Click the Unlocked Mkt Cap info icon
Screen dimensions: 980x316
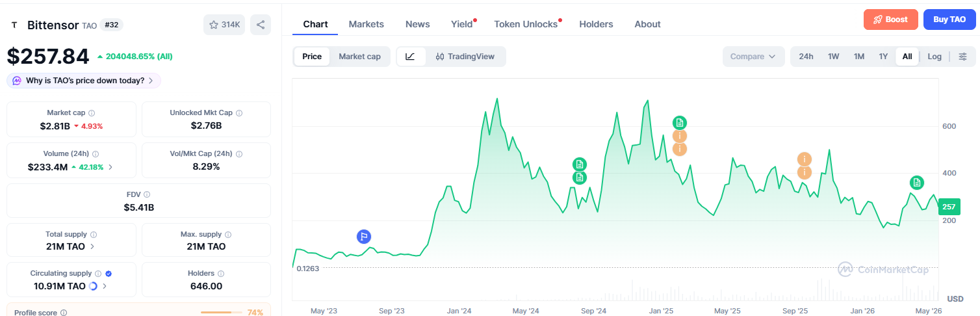click(240, 113)
